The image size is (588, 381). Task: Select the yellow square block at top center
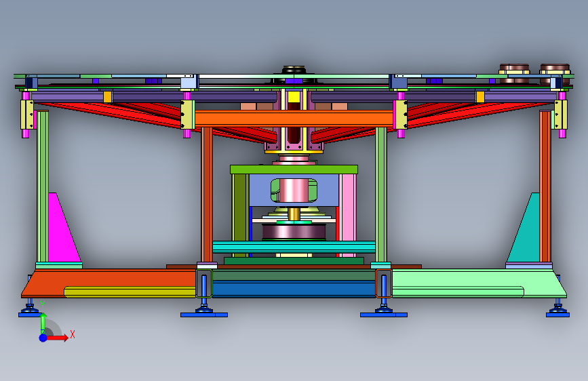[294, 97]
